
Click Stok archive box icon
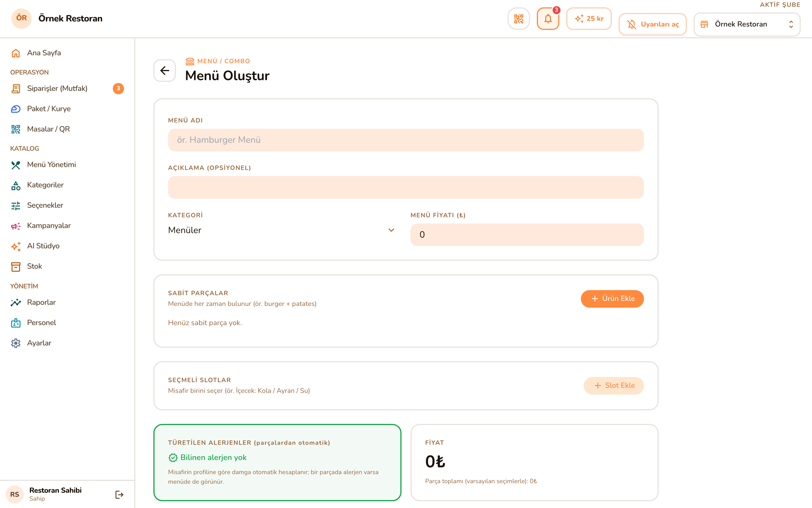click(16, 266)
